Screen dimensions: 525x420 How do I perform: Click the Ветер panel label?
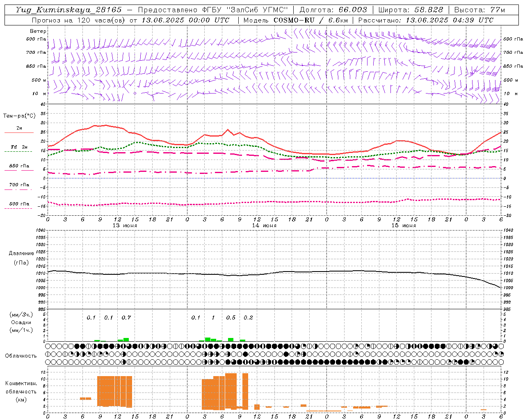(x=38, y=31)
